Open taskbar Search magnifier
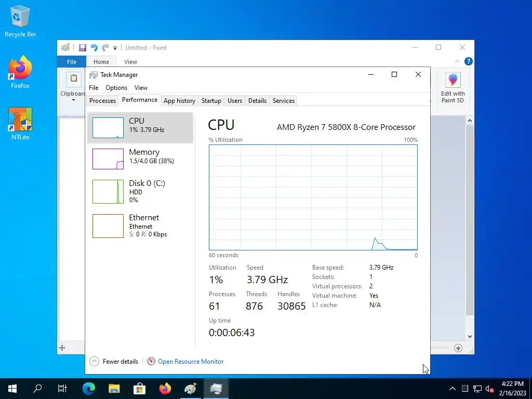532x399 pixels. [x=37, y=389]
